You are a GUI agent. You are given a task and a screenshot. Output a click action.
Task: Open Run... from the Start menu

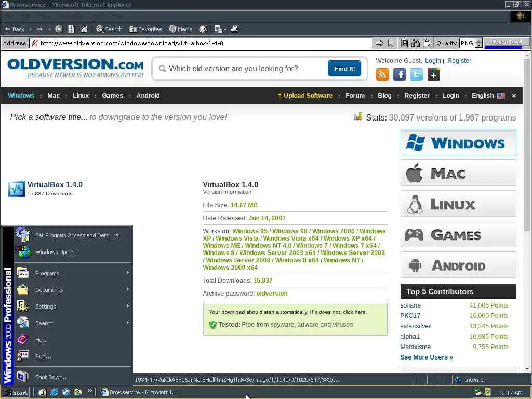[x=73, y=356]
